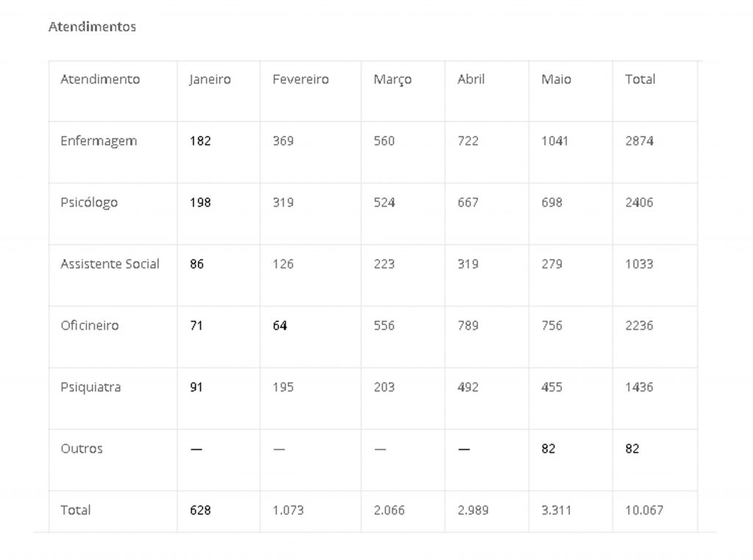Click the Atendimentos heading
Screen dimensions: 753x560
coord(92,27)
